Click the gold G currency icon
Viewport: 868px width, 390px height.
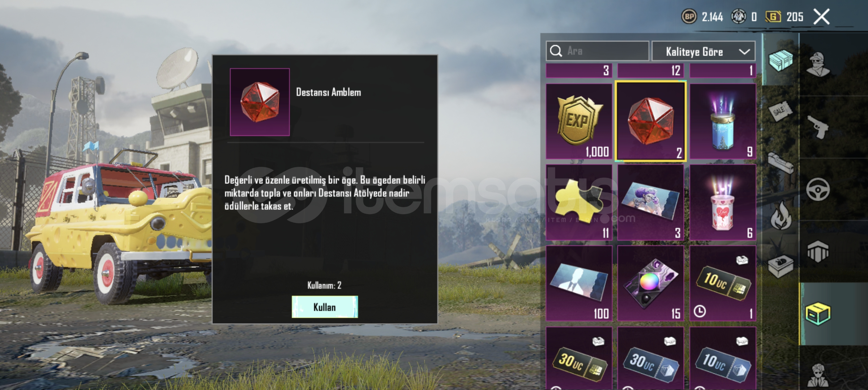pyautogui.click(x=773, y=17)
